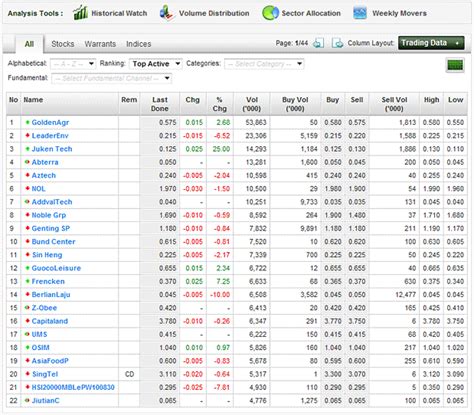Click the Sector Allocation pie icon
Screen dimensions: 474x415
click(x=270, y=13)
